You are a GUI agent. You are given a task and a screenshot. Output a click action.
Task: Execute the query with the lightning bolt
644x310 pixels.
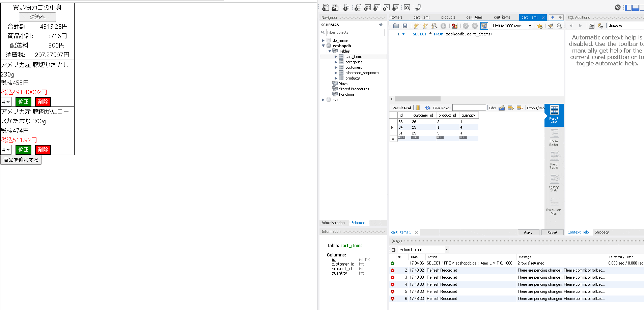[x=416, y=26]
